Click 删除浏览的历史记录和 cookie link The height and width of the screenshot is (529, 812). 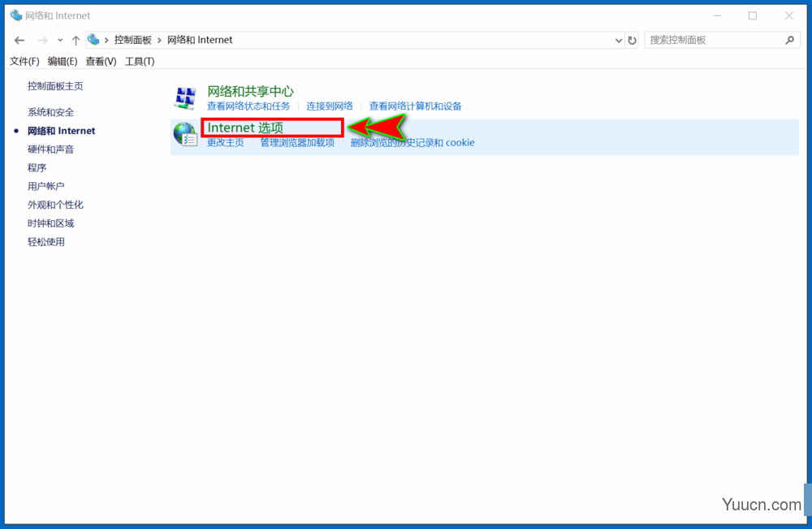412,142
